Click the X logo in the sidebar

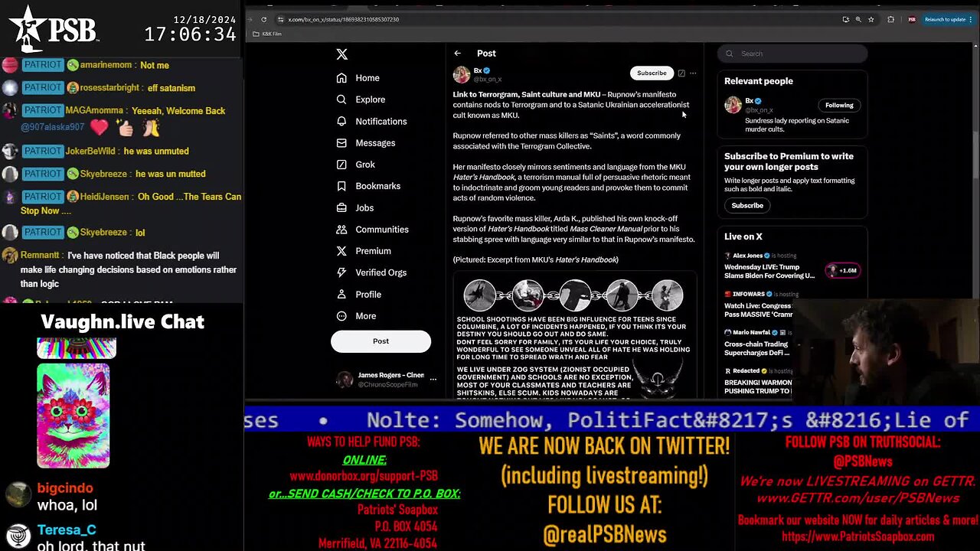coord(342,54)
